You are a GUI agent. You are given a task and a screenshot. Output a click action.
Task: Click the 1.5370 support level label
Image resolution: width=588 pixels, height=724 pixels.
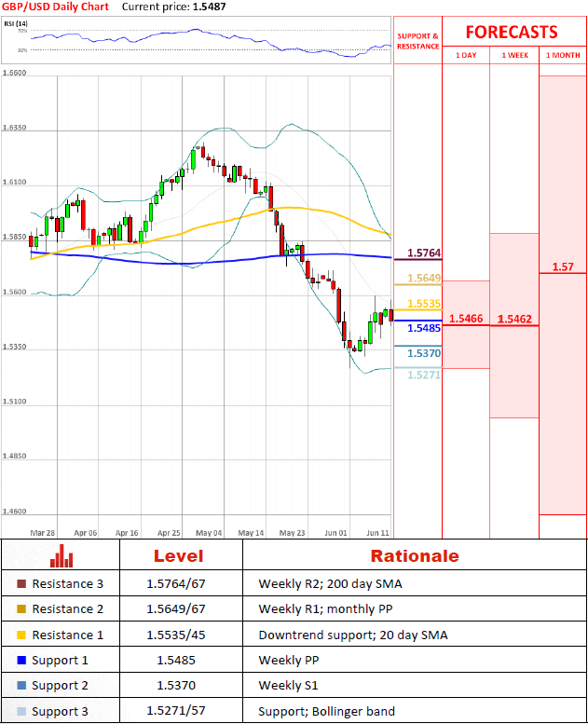(424, 353)
